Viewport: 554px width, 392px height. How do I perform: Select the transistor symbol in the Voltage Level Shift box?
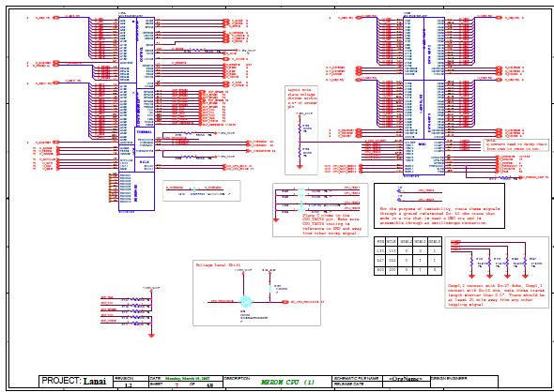tap(246, 302)
